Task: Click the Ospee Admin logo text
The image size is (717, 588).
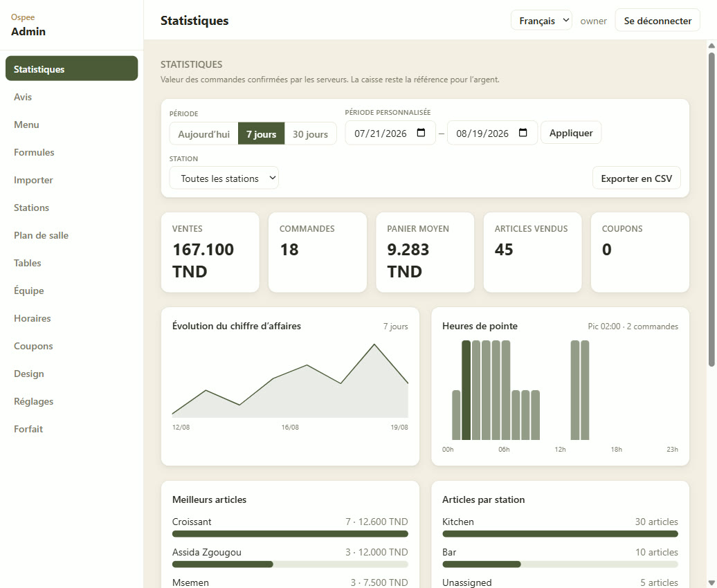Action: (x=28, y=25)
